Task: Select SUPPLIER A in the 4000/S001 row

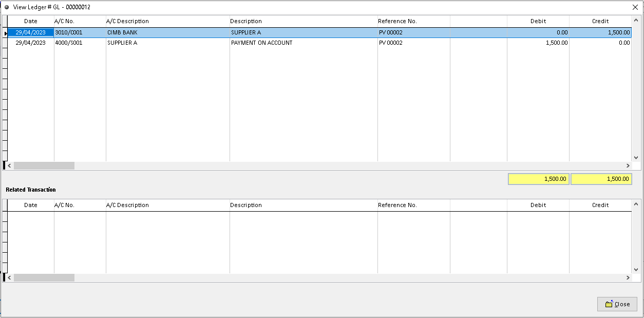Action: pyautogui.click(x=168, y=43)
